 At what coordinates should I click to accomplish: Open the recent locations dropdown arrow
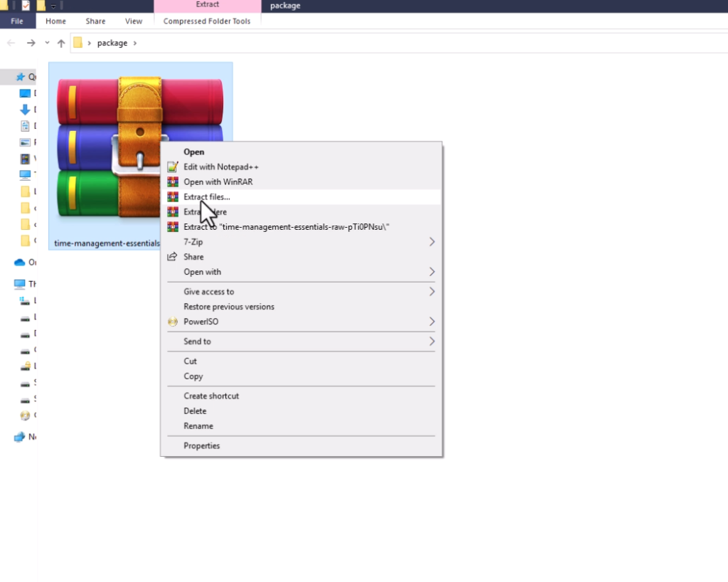click(47, 43)
